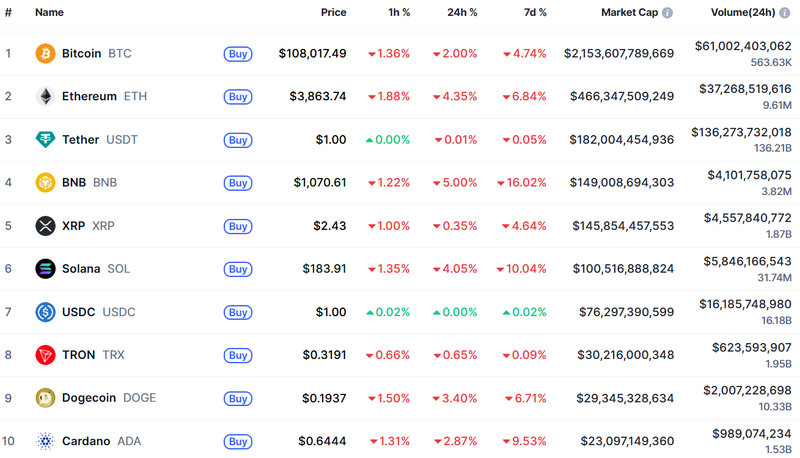The height and width of the screenshot is (458, 800).
Task: Sort by the 7d % column header
Action: (535, 12)
